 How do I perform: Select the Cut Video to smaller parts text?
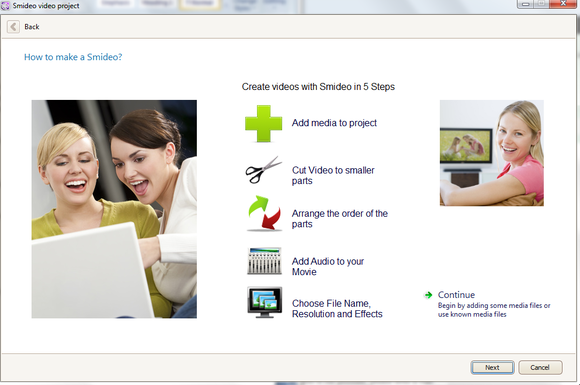click(x=333, y=175)
